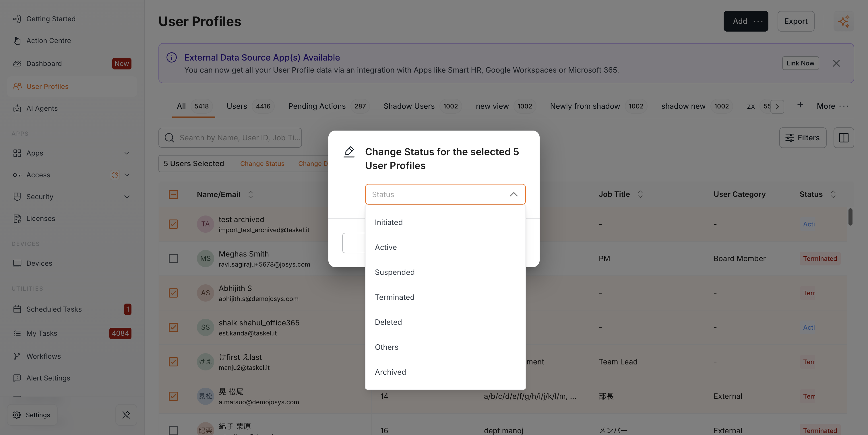Click the plus icon to add view
868x435 pixels.
pos(800,105)
